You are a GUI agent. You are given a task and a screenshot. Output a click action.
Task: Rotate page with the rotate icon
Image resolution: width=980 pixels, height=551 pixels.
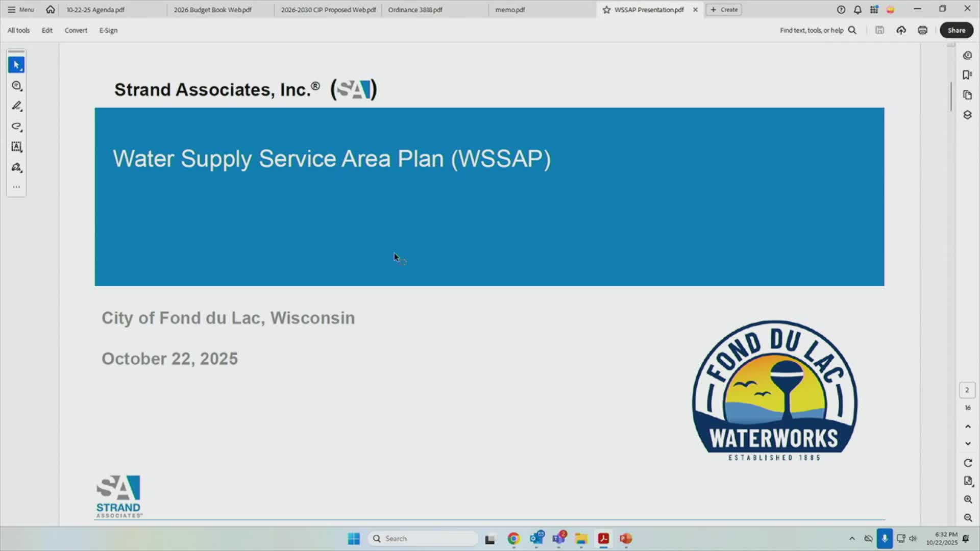(x=967, y=463)
